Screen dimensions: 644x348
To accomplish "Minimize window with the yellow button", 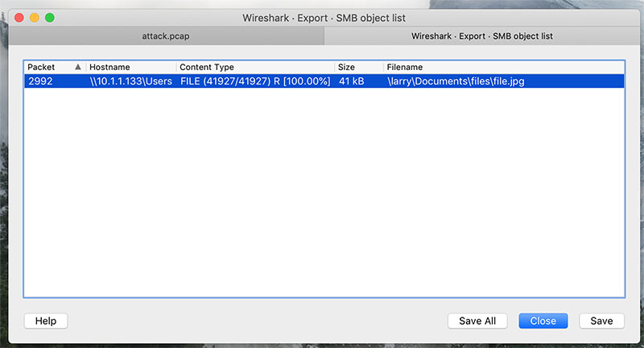I will [x=35, y=18].
